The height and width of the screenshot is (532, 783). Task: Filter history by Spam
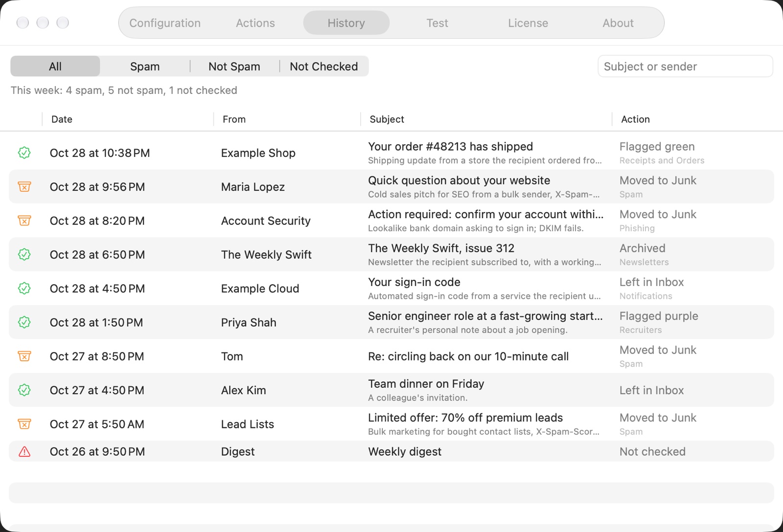point(145,66)
